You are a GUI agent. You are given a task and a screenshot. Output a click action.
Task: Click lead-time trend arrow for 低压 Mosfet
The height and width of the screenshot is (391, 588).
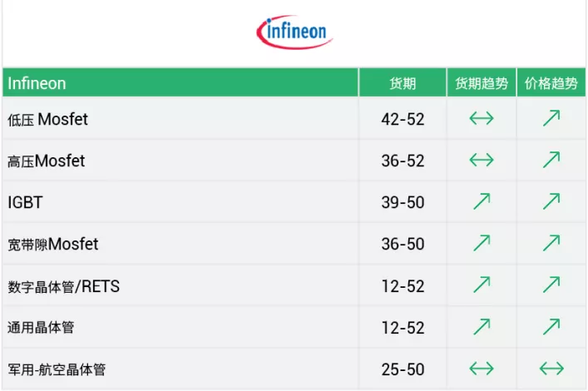[482, 118]
